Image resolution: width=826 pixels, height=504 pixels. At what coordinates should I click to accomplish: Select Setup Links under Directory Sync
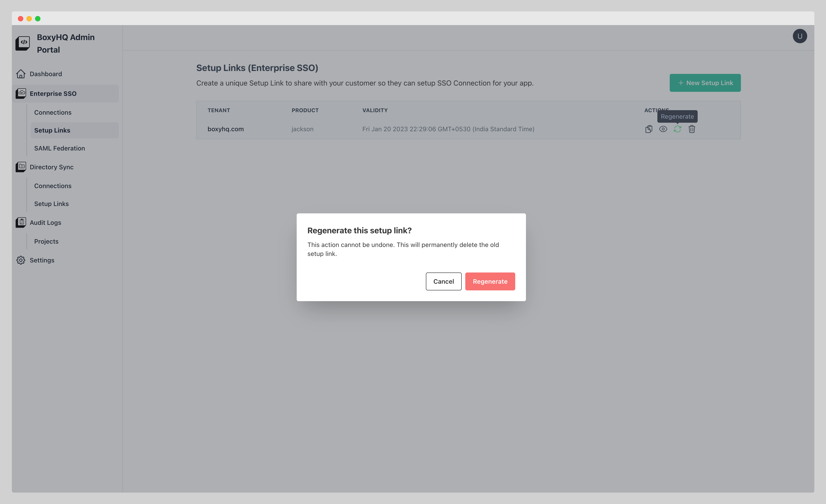[51, 204]
